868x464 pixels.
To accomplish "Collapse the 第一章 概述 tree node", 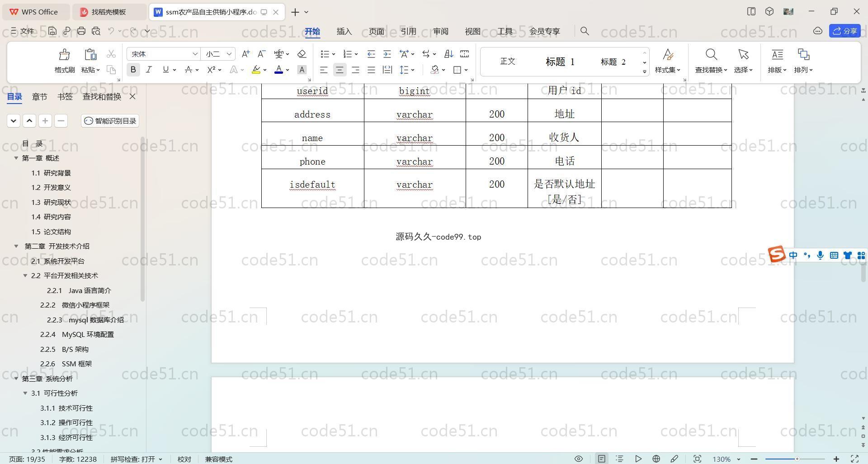I will (x=16, y=158).
